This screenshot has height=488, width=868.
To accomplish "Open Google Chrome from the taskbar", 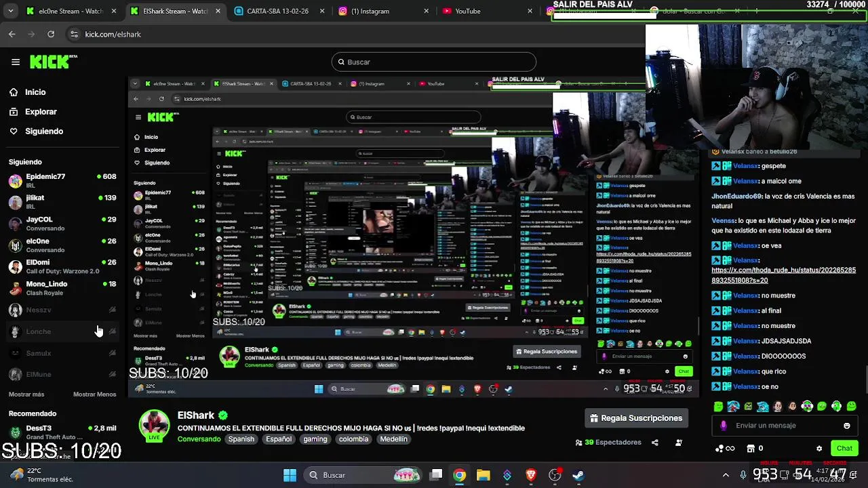I will click(x=460, y=475).
